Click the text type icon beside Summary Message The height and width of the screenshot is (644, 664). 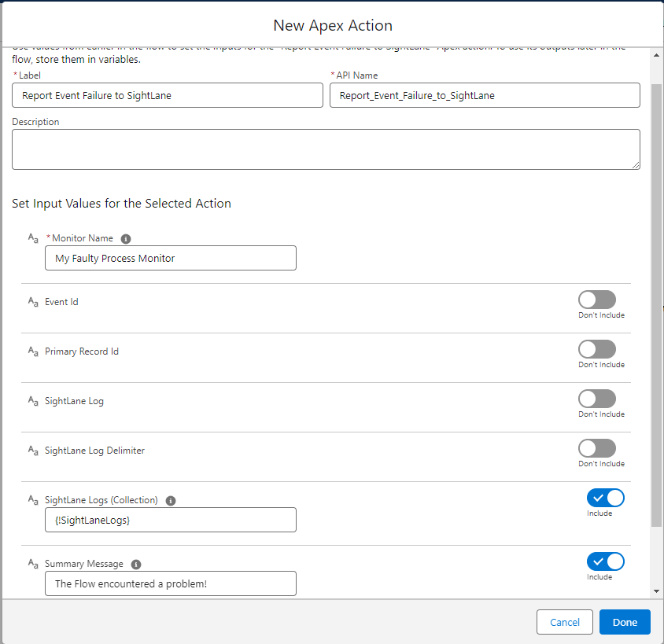point(33,564)
